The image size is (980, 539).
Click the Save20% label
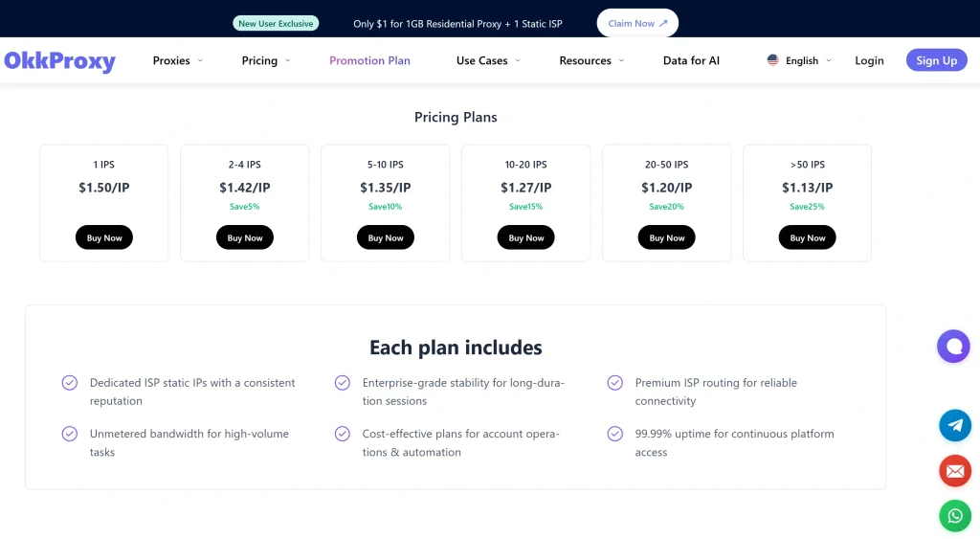point(666,207)
